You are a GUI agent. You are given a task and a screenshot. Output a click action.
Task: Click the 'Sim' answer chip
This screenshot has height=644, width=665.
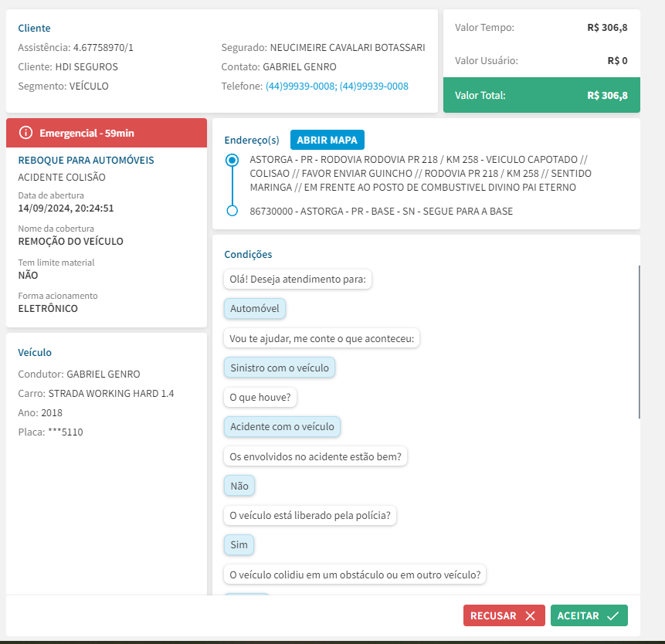239,544
